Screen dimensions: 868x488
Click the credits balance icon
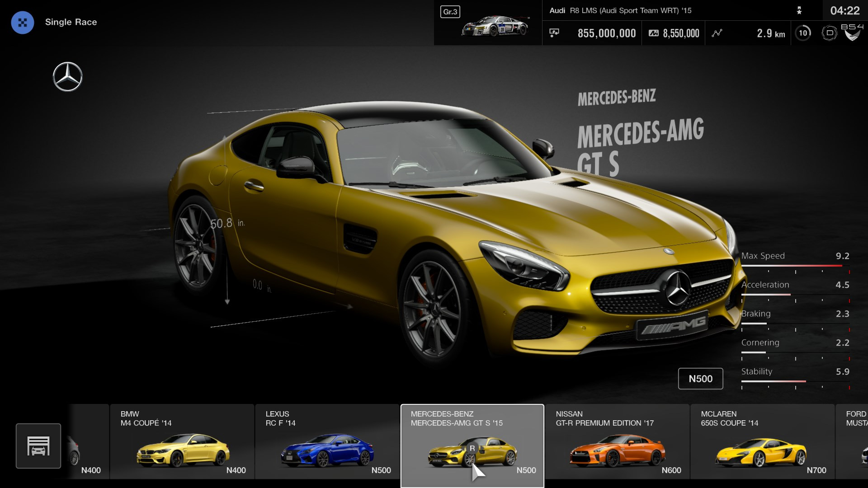pos(554,33)
